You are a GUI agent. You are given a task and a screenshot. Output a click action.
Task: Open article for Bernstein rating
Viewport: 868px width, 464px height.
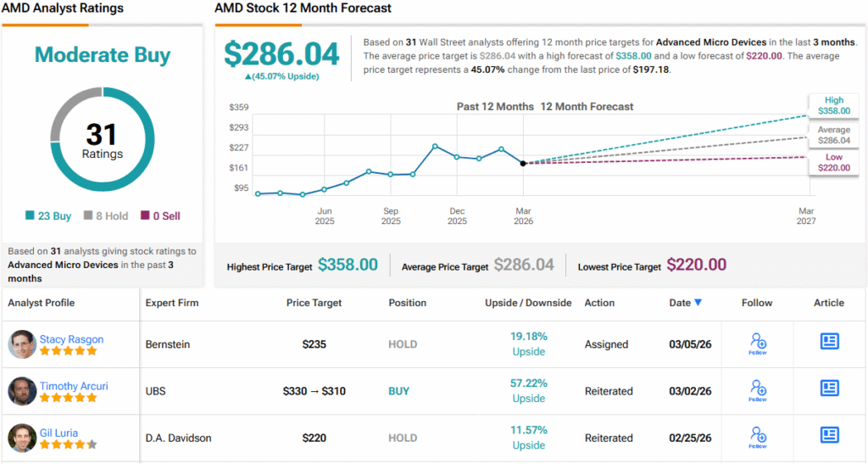829,341
